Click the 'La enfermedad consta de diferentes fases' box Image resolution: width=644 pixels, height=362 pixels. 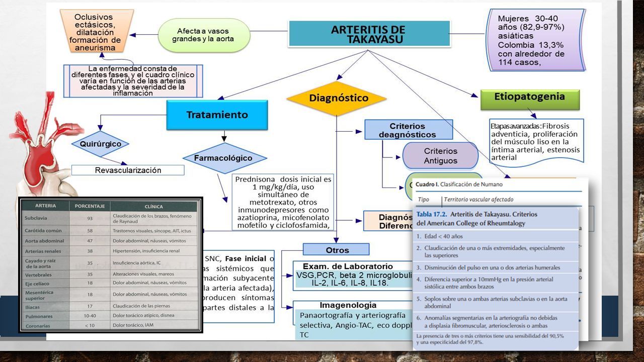click(x=133, y=80)
